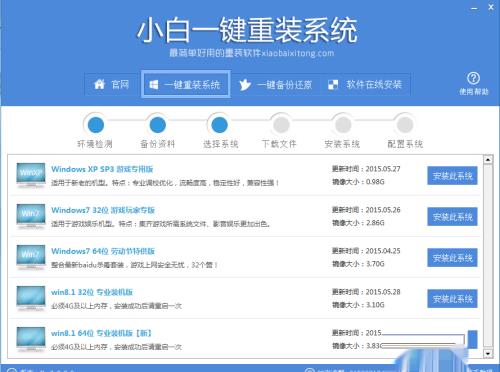This screenshot has width=500, height=372.
Task: Open the 软件在线安装 tab
Action: click(x=365, y=85)
